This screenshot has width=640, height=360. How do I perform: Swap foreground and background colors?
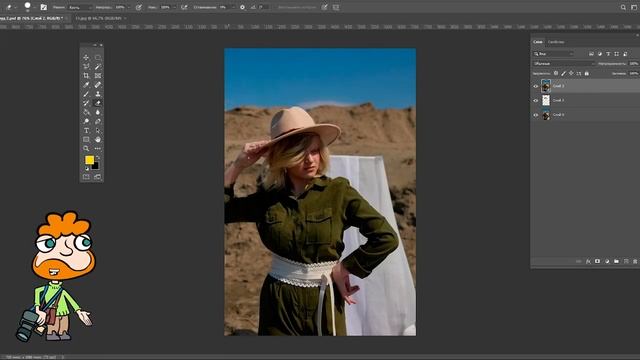(x=98, y=157)
